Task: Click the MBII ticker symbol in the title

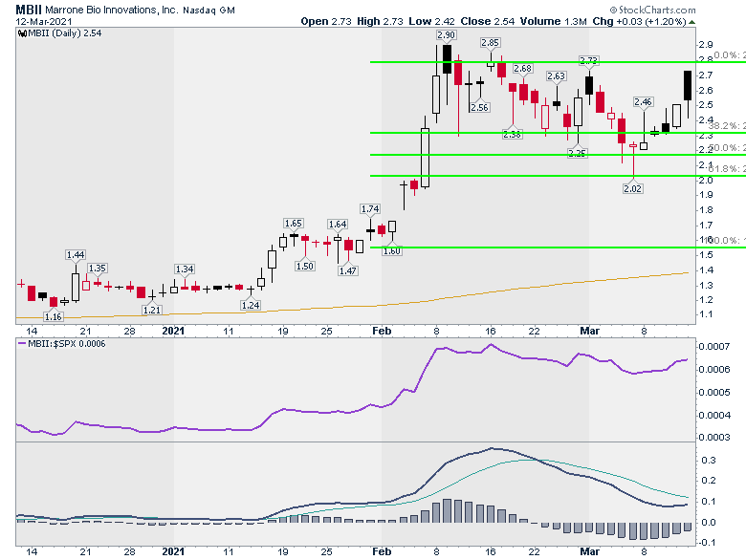Action: click(29, 10)
